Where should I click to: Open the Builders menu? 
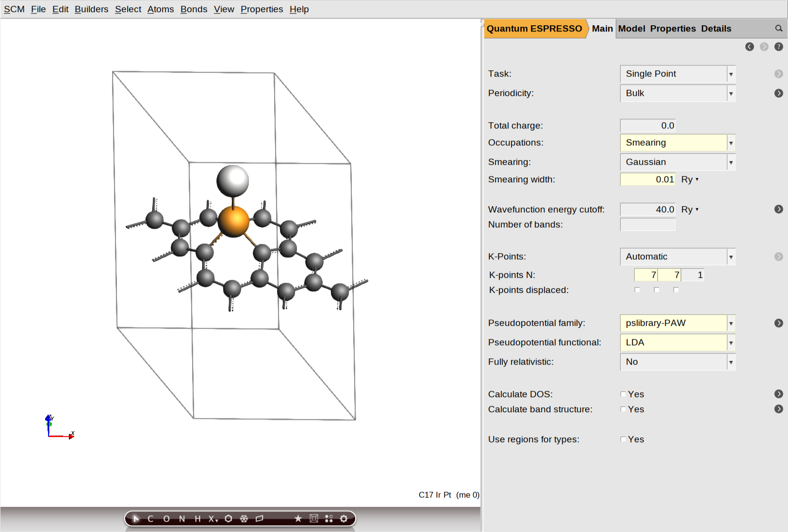91,9
